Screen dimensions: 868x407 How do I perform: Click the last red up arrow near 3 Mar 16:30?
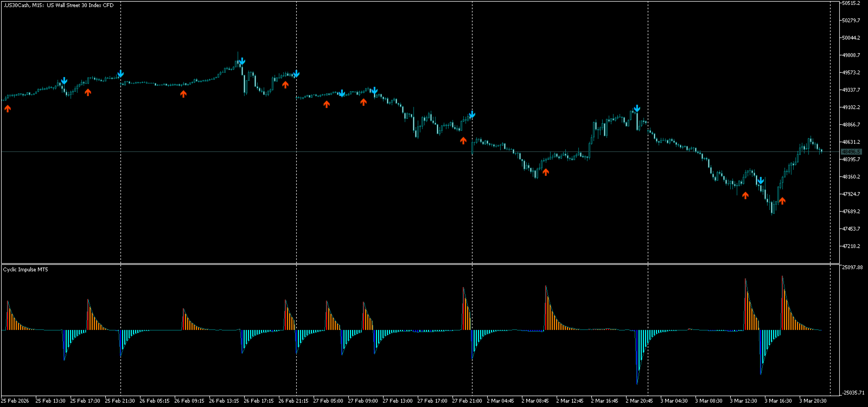tap(782, 201)
